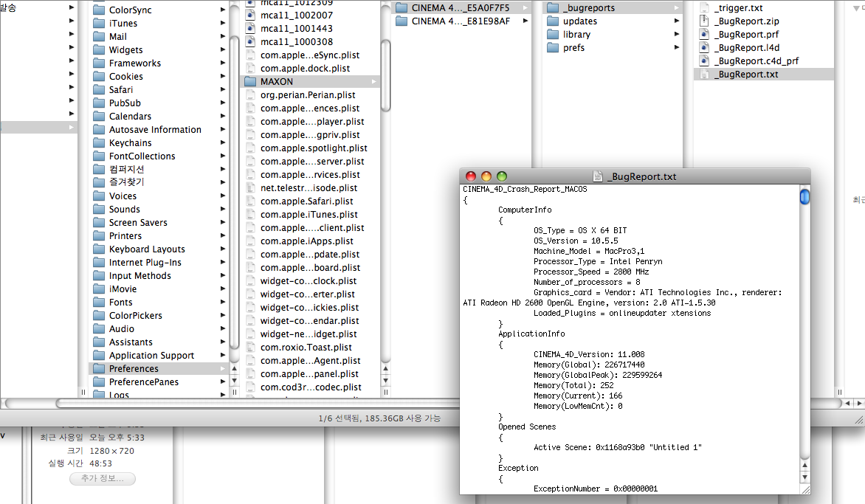Select com.apple.iTunes.plist file

pyautogui.click(x=309, y=215)
